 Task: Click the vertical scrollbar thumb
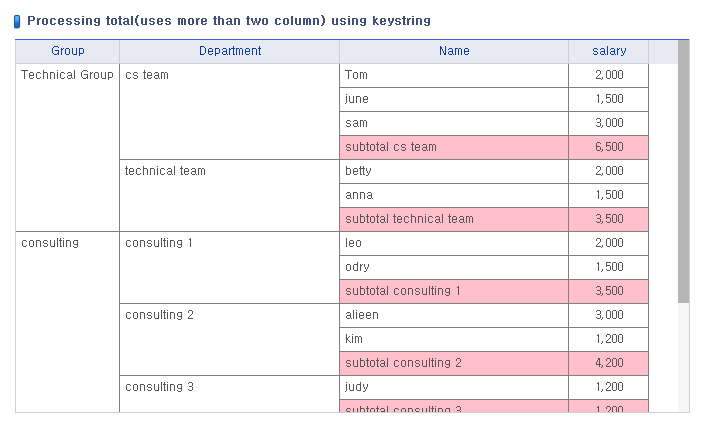(x=684, y=171)
